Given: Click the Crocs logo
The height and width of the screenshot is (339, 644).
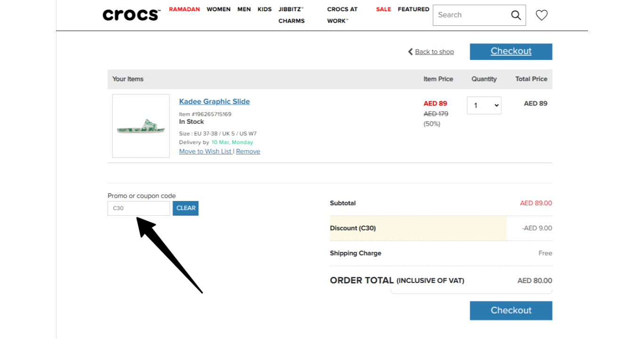Looking at the screenshot, I should coord(131,15).
